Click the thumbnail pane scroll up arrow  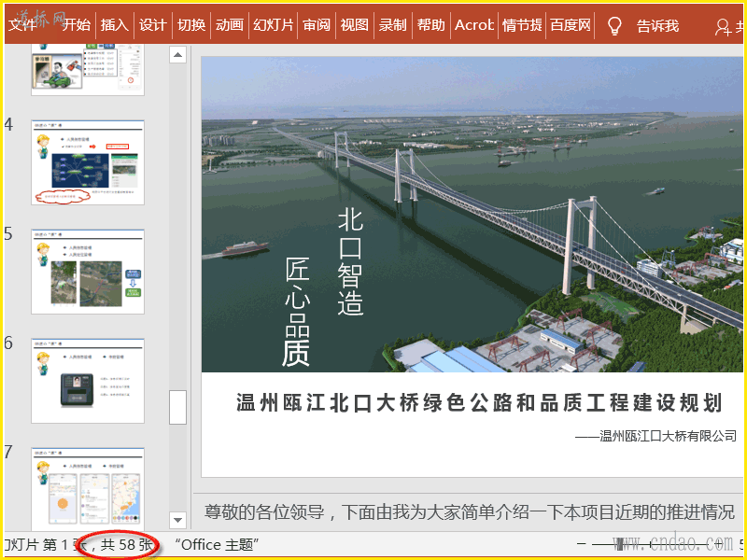click(177, 55)
